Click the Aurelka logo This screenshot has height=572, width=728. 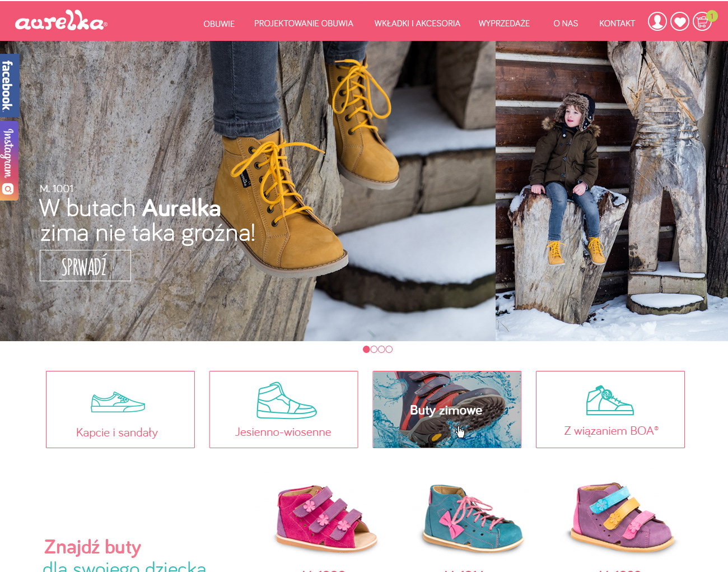[x=61, y=21]
